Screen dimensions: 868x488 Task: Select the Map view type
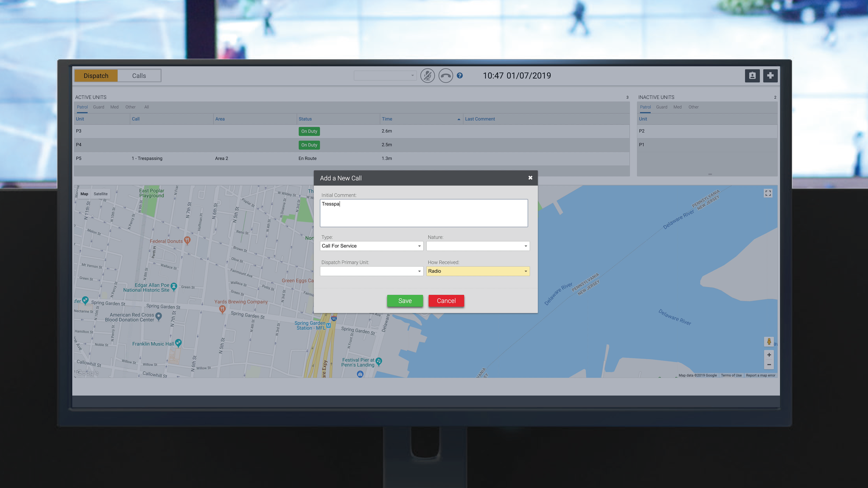coord(84,194)
